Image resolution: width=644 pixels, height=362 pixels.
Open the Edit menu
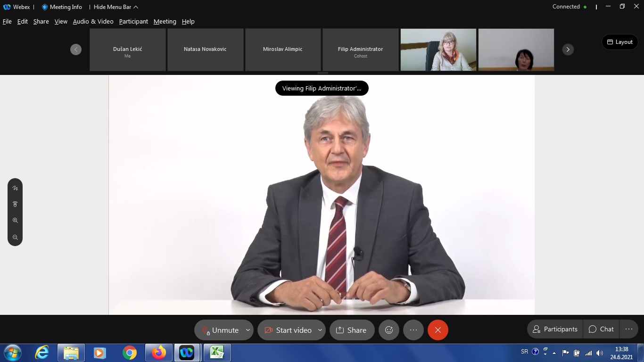tap(23, 21)
